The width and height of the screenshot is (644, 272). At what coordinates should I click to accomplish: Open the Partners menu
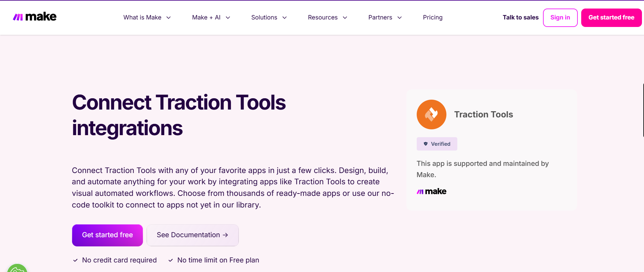(380, 17)
